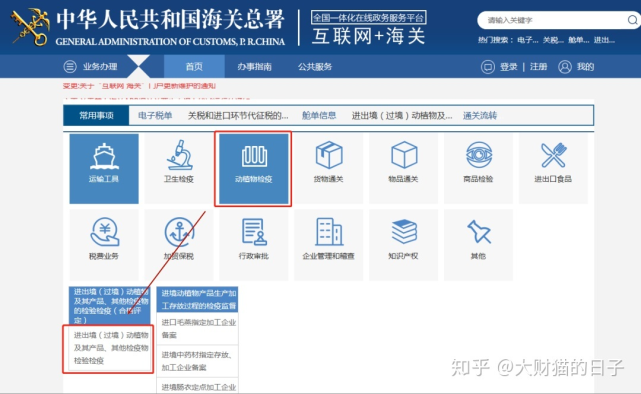Open the 企业管理和稽查 building icon tile
The width and height of the screenshot is (641, 394).
tap(328, 244)
